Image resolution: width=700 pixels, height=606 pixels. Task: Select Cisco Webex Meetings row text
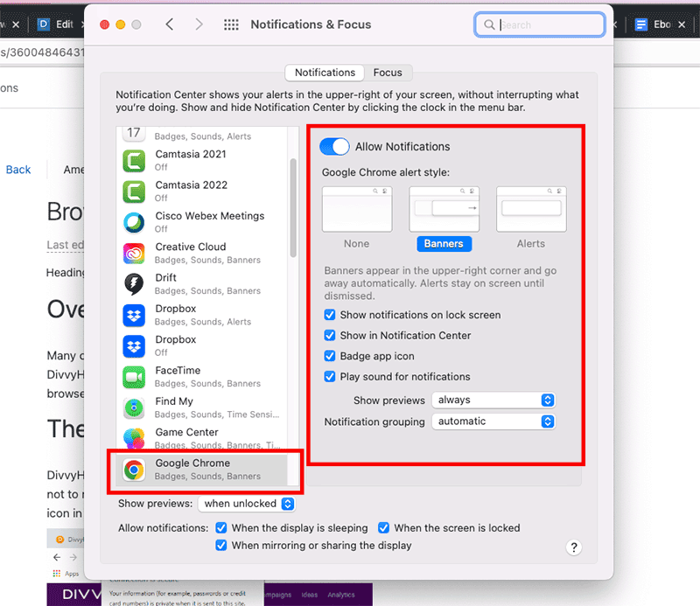tap(209, 215)
